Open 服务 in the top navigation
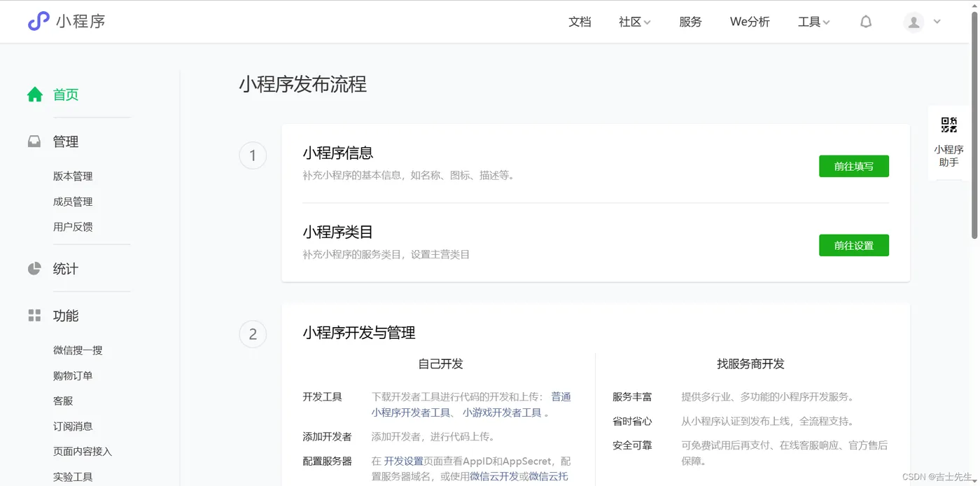The width and height of the screenshot is (980, 486). pyautogui.click(x=690, y=22)
